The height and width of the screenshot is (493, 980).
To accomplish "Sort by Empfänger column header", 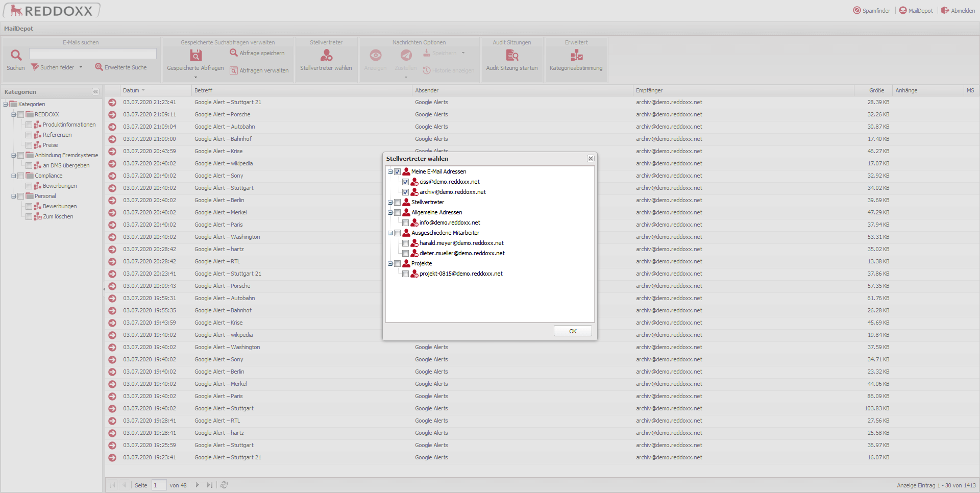I will 743,90.
